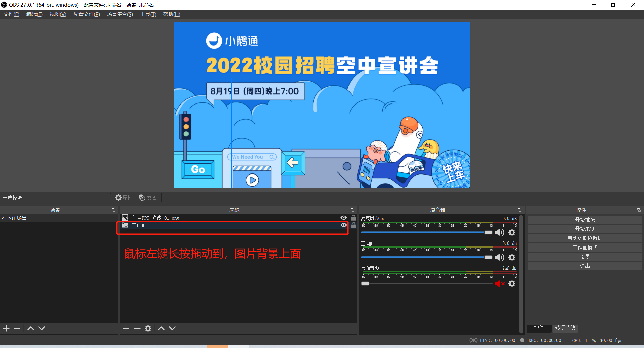644x348 pixels.
Task: Open the 文件(F) menu
Action: (x=11, y=14)
